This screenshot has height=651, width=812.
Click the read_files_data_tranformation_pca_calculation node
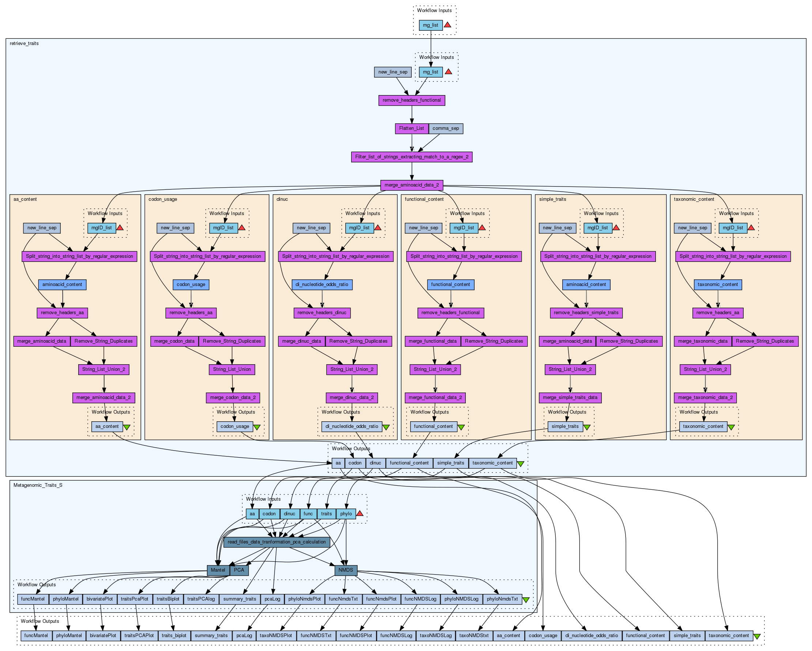click(276, 542)
